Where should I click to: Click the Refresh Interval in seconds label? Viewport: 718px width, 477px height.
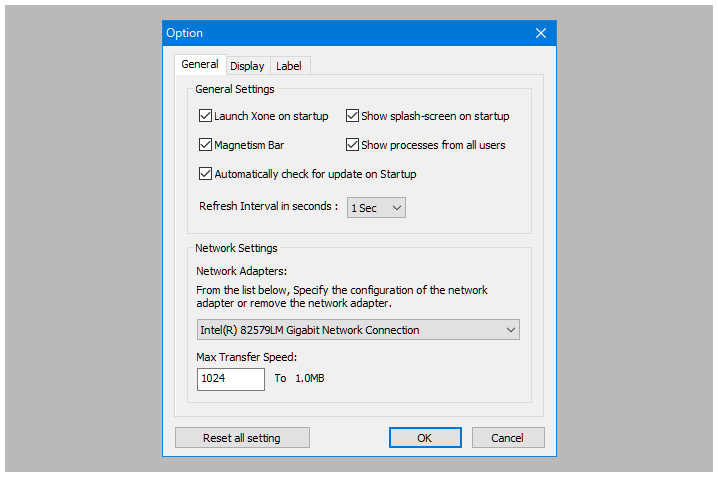tap(269, 207)
